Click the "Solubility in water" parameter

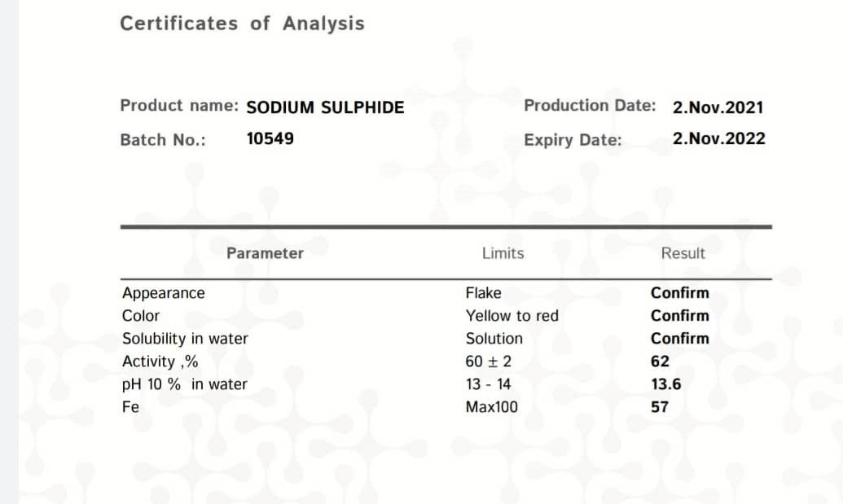point(185,339)
